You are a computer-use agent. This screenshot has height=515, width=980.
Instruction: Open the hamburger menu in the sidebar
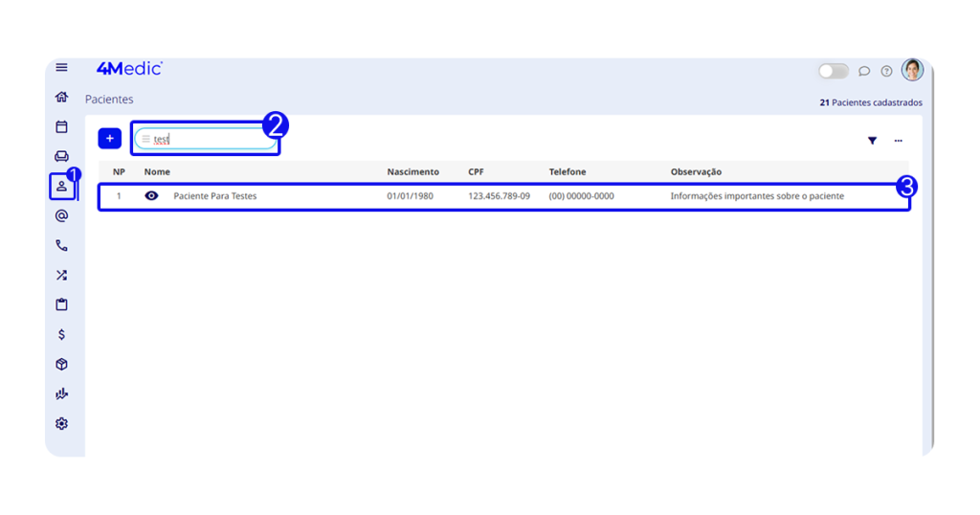61,68
